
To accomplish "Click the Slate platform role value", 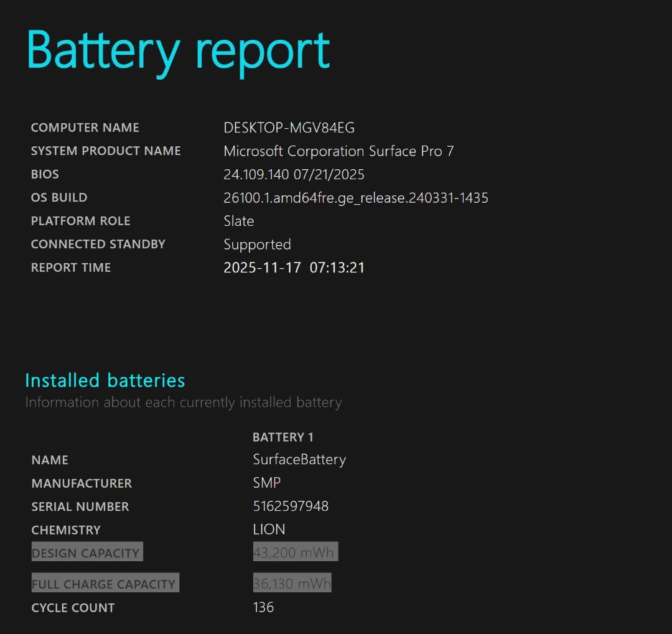I will (238, 221).
